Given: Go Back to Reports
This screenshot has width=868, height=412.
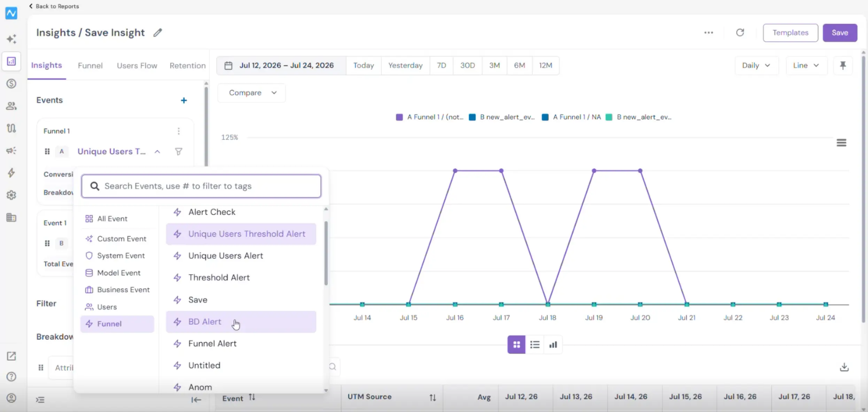Looking at the screenshot, I should pos(54,6).
